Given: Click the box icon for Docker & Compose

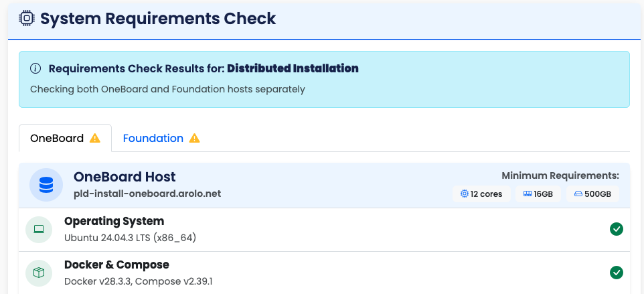Looking at the screenshot, I should [39, 273].
